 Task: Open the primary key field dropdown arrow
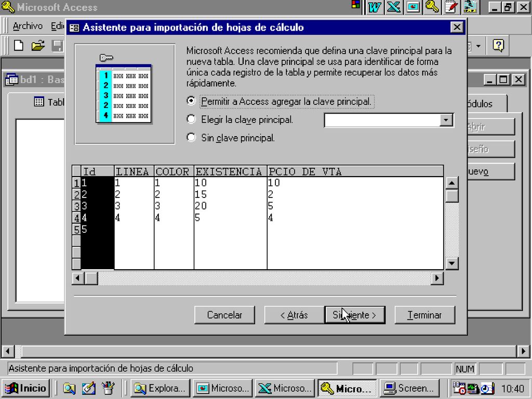coord(446,120)
